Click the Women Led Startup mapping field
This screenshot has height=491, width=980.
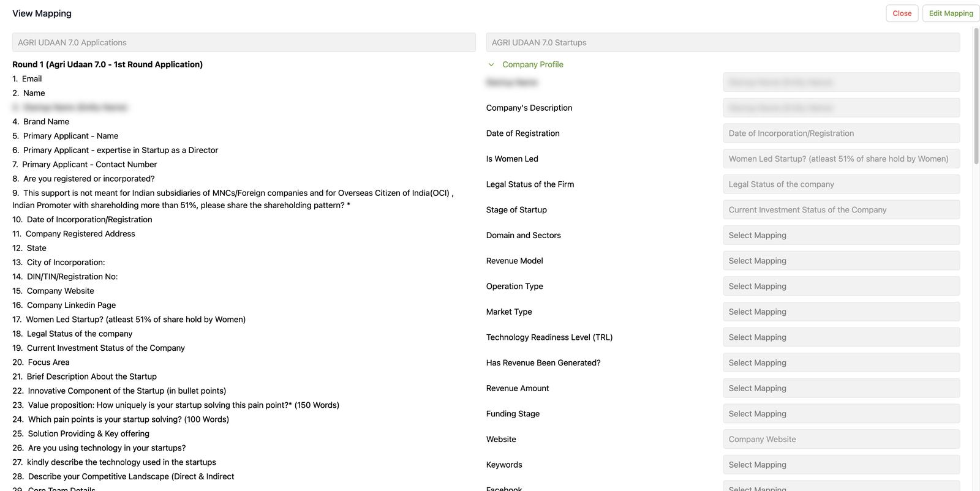tap(841, 159)
